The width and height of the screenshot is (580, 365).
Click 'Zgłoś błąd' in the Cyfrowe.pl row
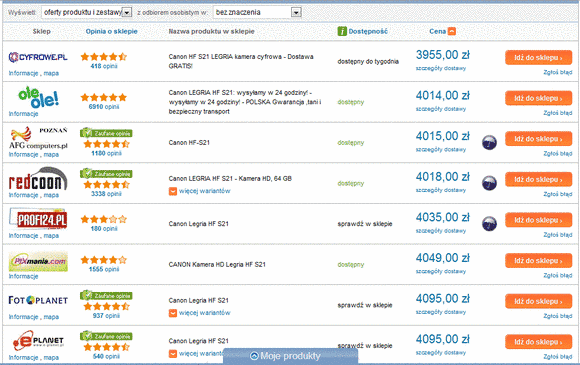558,72
